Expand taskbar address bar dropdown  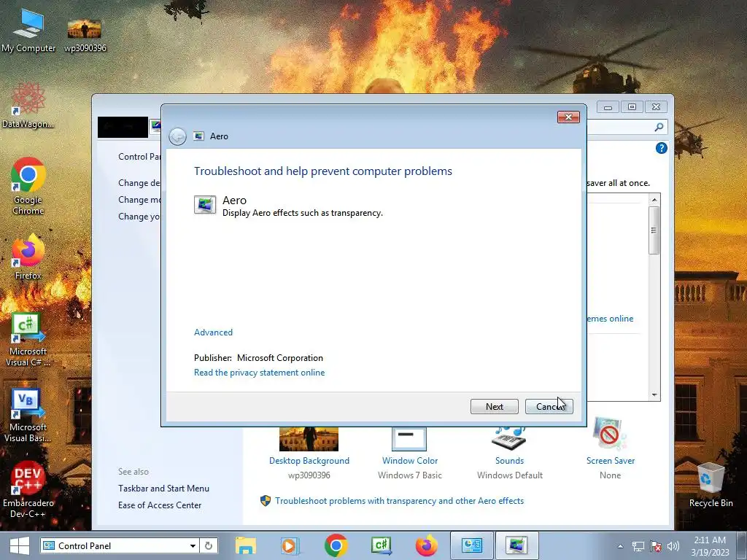click(x=193, y=545)
